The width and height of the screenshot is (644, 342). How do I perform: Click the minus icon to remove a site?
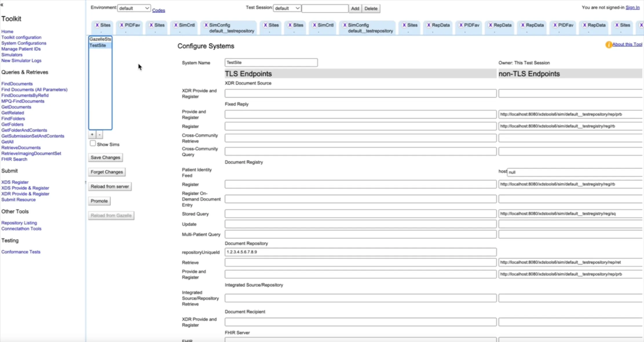pyautogui.click(x=99, y=135)
